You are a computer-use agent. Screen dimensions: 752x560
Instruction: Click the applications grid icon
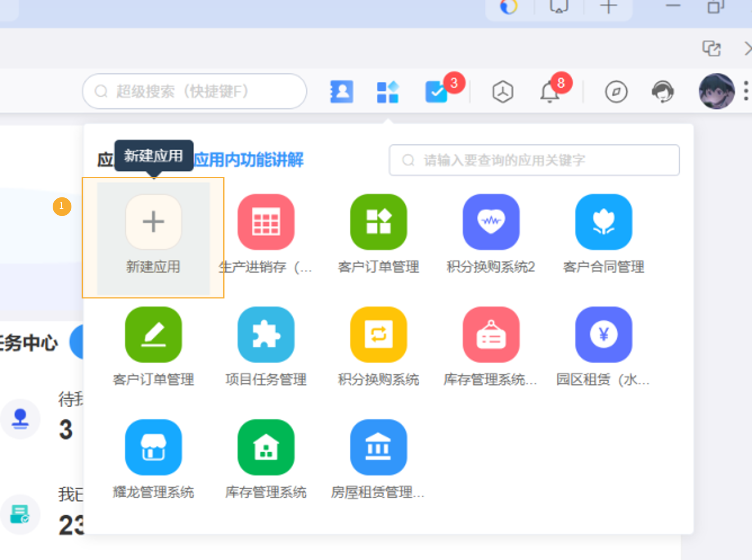388,91
